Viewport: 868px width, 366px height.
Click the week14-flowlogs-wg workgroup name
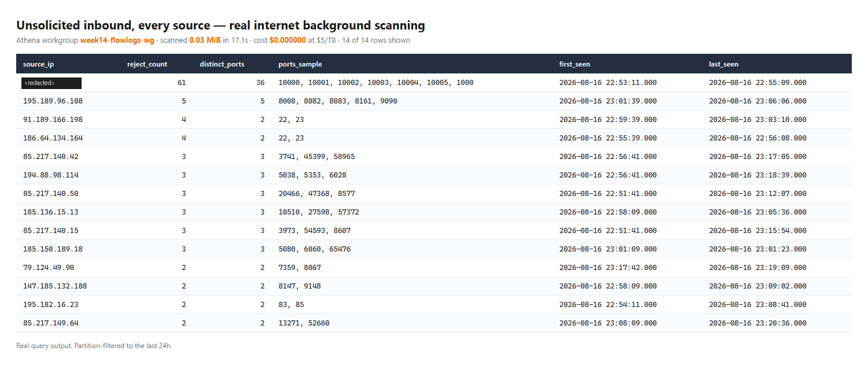[117, 40]
